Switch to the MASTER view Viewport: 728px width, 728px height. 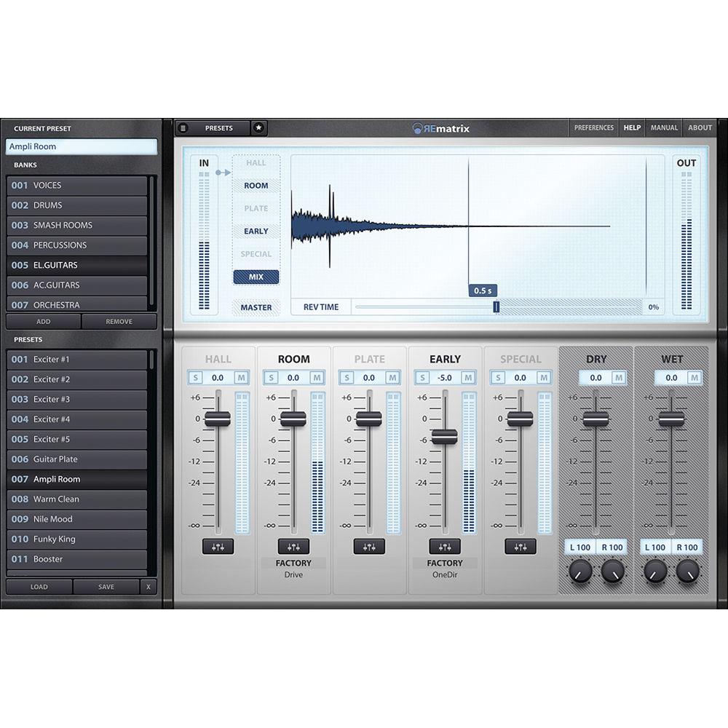(x=255, y=308)
